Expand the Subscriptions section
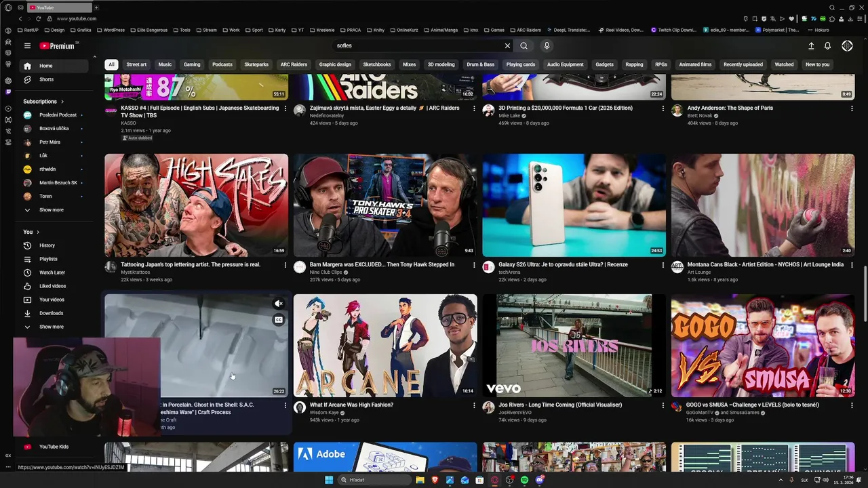Viewport: 868px width, 488px height. coord(44,102)
